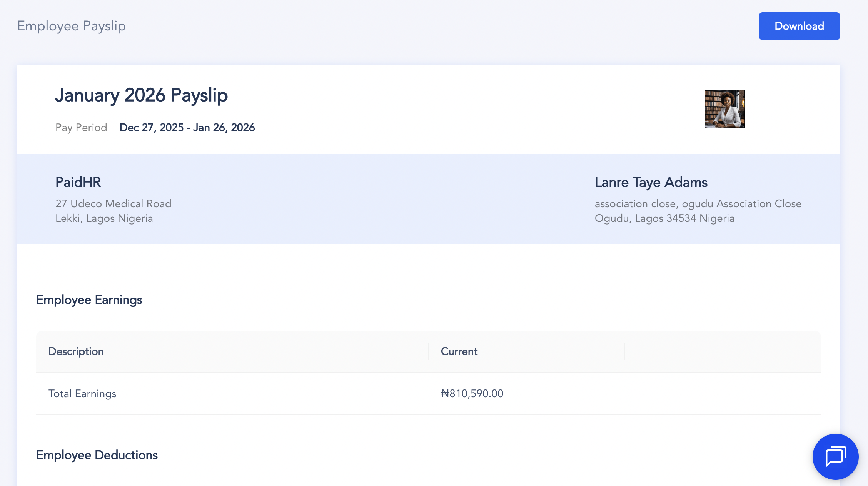
Task: Click the association close, ogudu address line
Action: tap(698, 204)
